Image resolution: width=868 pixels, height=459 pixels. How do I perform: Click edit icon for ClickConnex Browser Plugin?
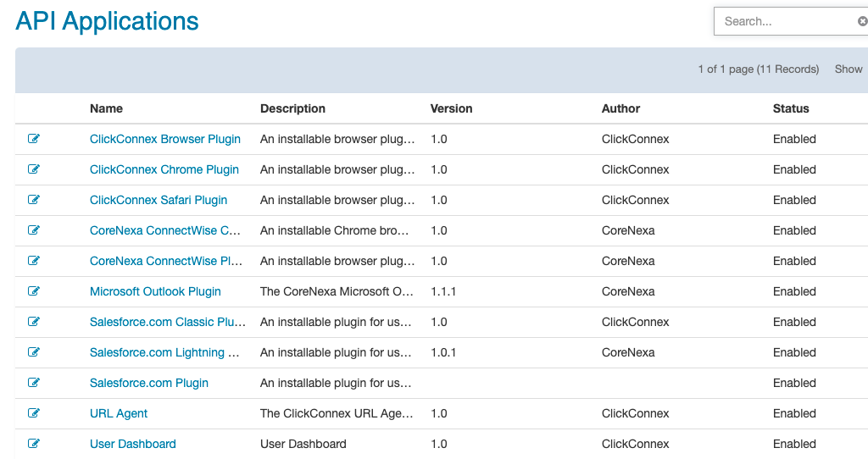coord(34,139)
